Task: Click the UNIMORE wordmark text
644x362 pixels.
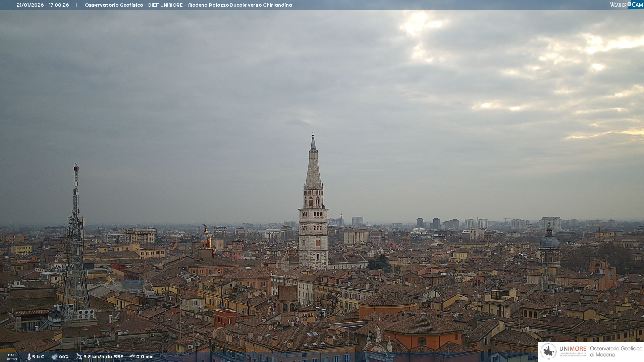Action: [x=573, y=349]
